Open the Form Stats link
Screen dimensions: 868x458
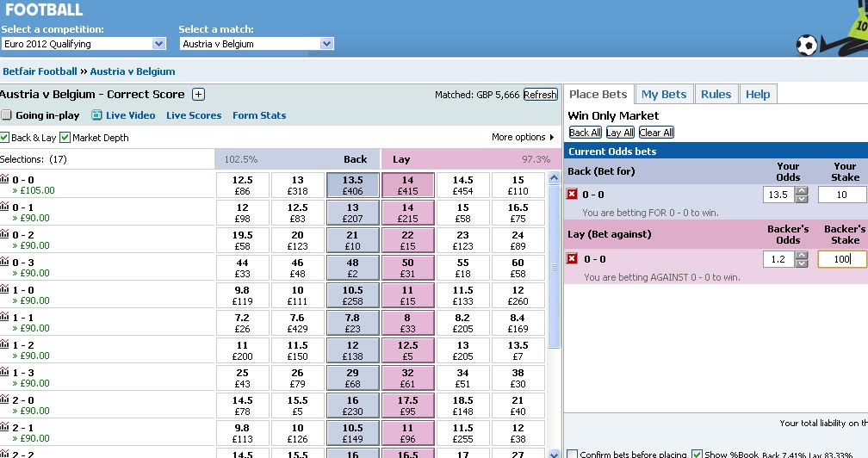[x=259, y=115]
